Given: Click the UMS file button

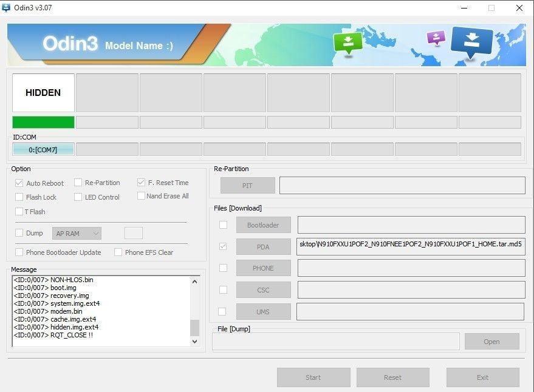Looking at the screenshot, I should [264, 312].
